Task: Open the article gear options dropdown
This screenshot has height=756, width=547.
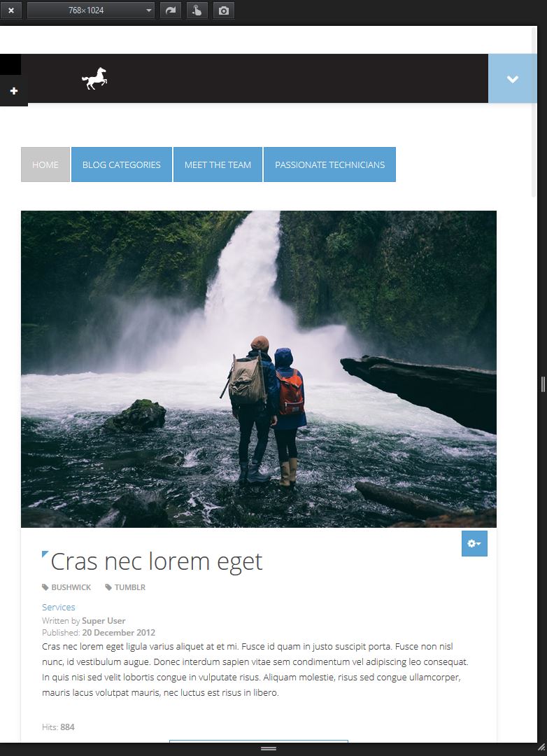Action: (474, 543)
